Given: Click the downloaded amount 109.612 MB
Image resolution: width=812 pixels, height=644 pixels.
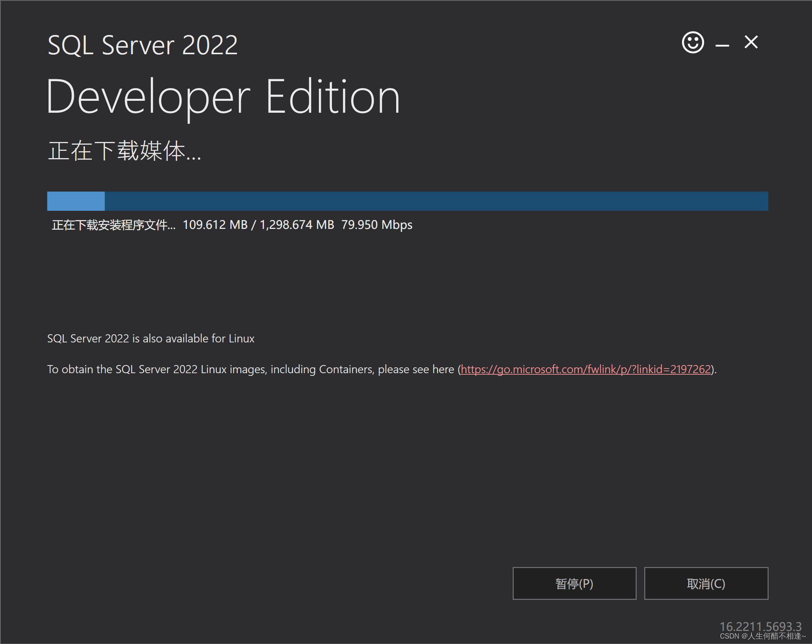Looking at the screenshot, I should (x=215, y=225).
